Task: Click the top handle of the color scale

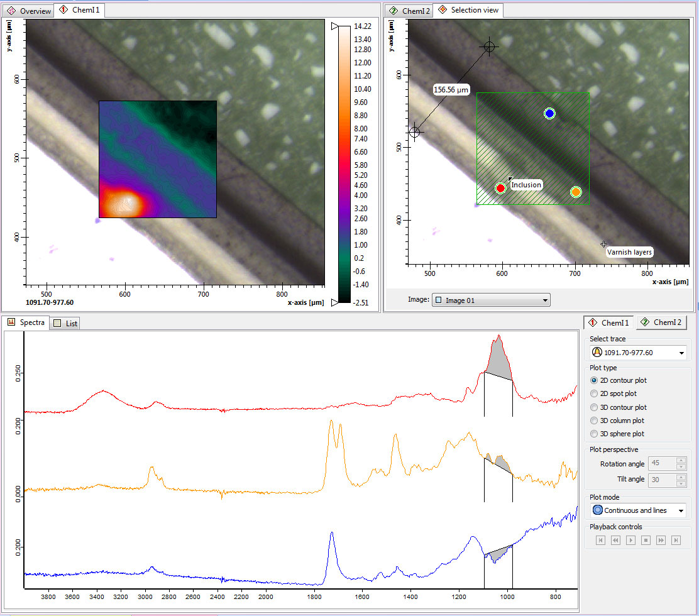Action: click(x=336, y=26)
